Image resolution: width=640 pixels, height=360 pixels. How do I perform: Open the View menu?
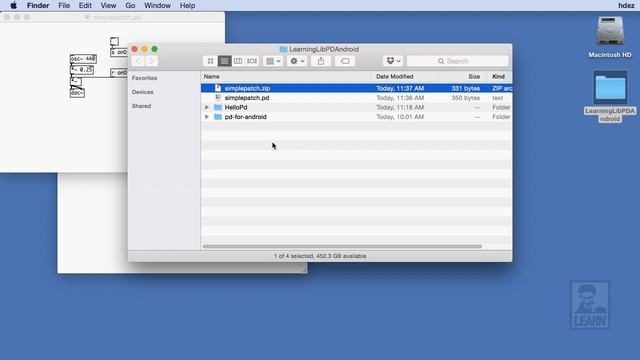pyautogui.click(x=108, y=6)
